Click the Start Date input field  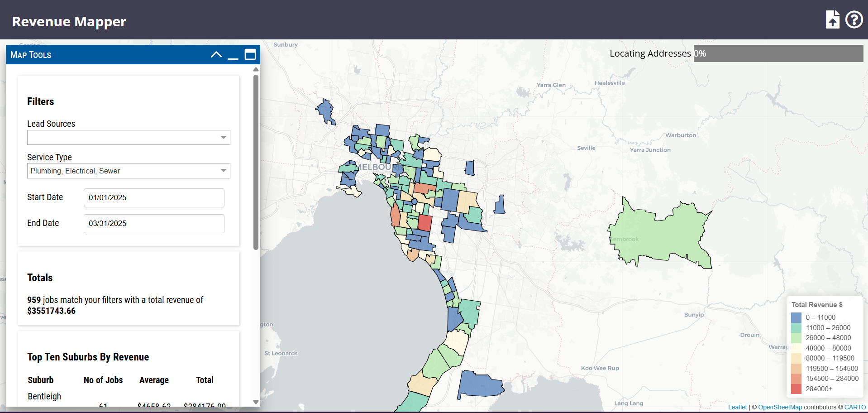(x=153, y=198)
